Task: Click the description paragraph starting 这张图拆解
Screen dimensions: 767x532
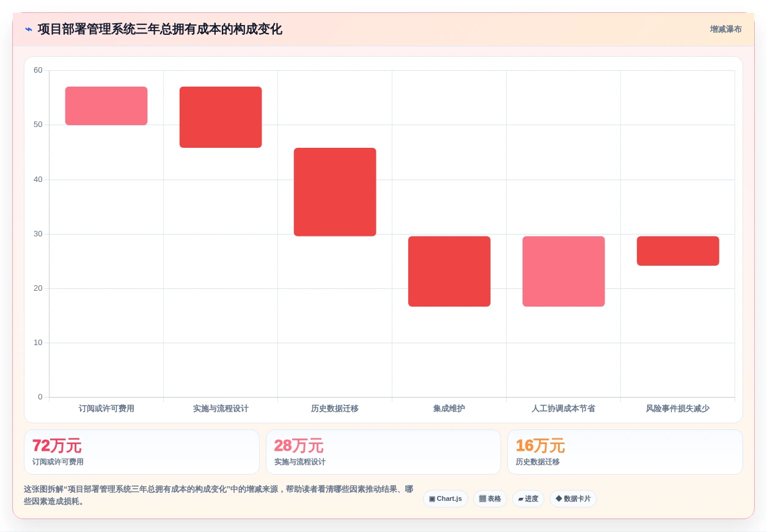Action: [218, 495]
